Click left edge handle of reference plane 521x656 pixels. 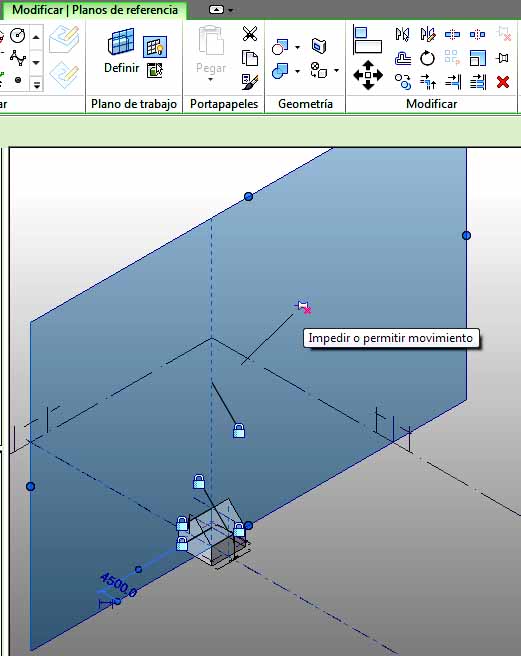(31, 486)
